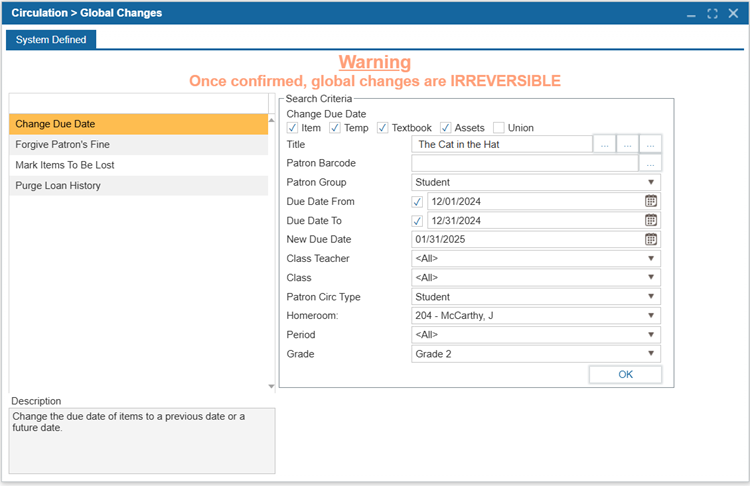Click the fullscreen window icon in title bar
This screenshot has height=486, width=750.
(712, 14)
